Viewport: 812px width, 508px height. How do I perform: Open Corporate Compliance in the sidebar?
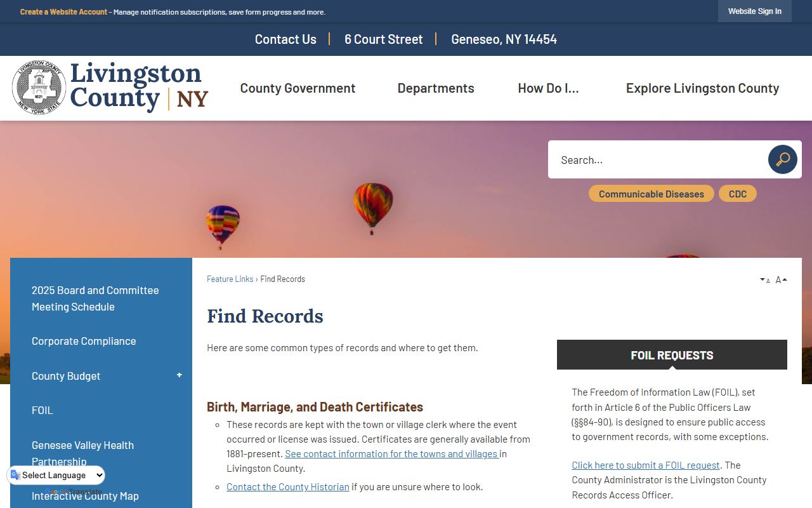(x=84, y=341)
